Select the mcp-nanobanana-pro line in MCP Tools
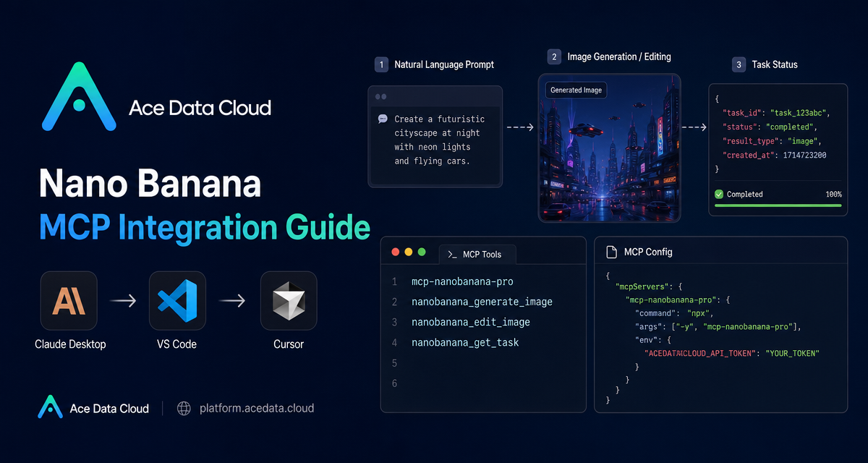The height and width of the screenshot is (463, 868). (x=462, y=281)
